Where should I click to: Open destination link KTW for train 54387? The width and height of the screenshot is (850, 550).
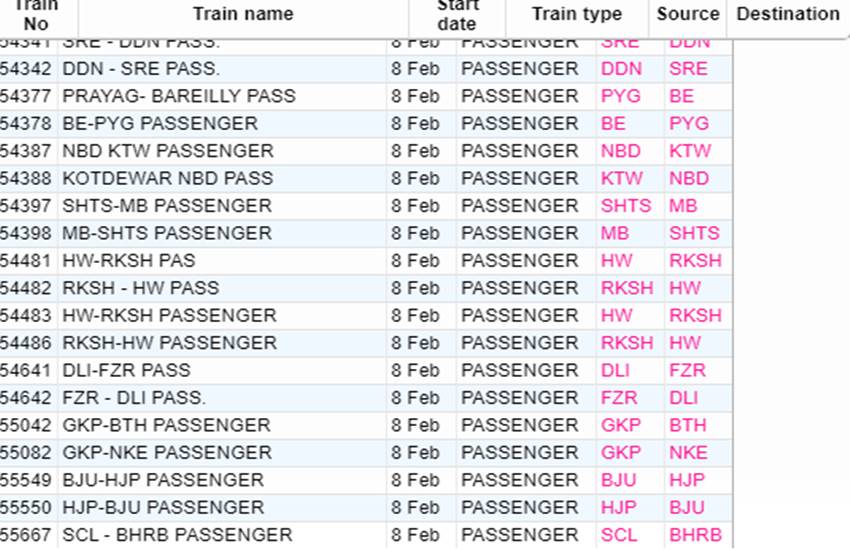click(690, 151)
